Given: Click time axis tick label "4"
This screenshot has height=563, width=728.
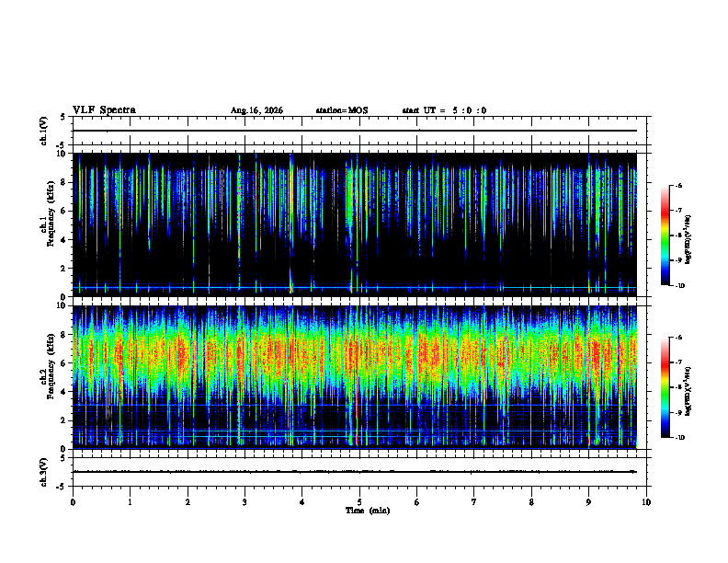Looking at the screenshot, I should click(302, 502).
